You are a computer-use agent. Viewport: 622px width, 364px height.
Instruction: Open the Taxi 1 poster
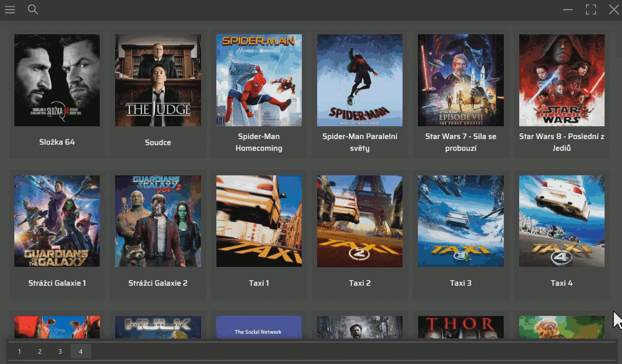[x=259, y=221]
